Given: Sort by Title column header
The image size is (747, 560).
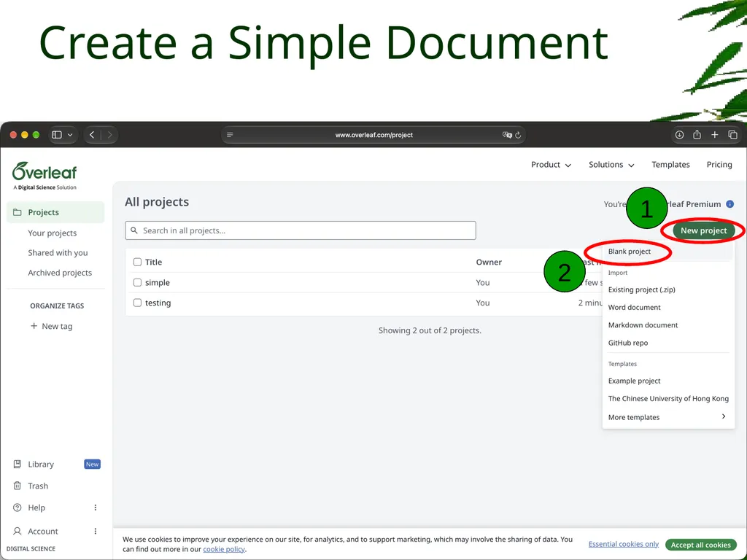Looking at the screenshot, I should [153, 262].
